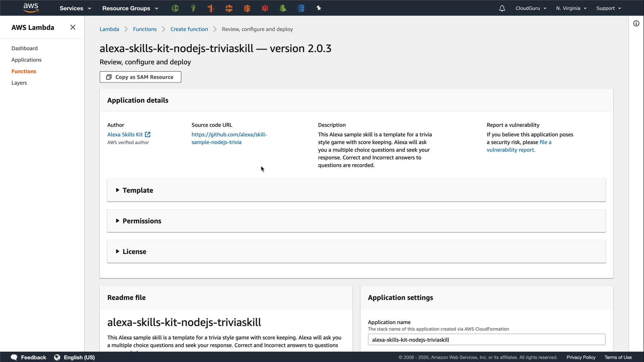Expand the License section
Viewport: 644px width, 362px height.
pyautogui.click(x=134, y=252)
